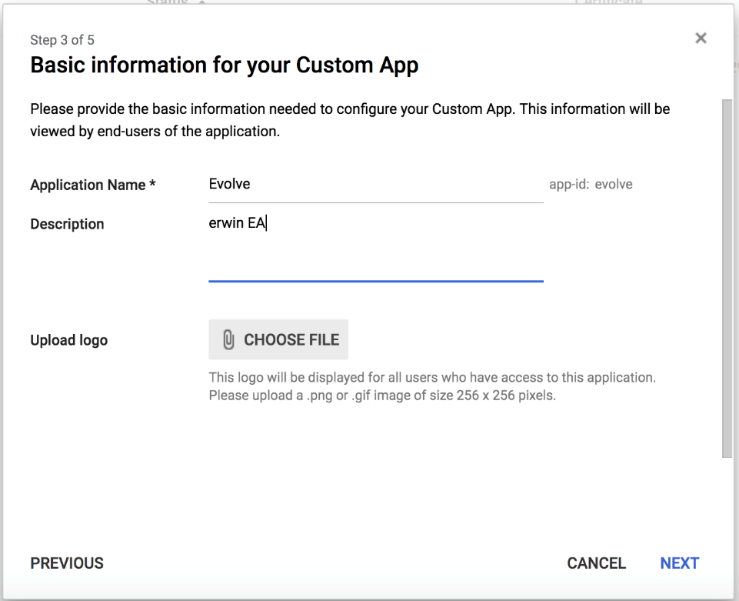The width and height of the screenshot is (739, 601).
Task: Click the blue underline of the Description field
Action: (375, 281)
